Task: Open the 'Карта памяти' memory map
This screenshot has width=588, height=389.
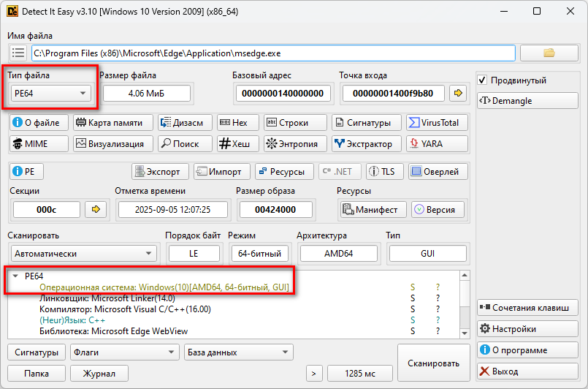Action: pos(113,122)
